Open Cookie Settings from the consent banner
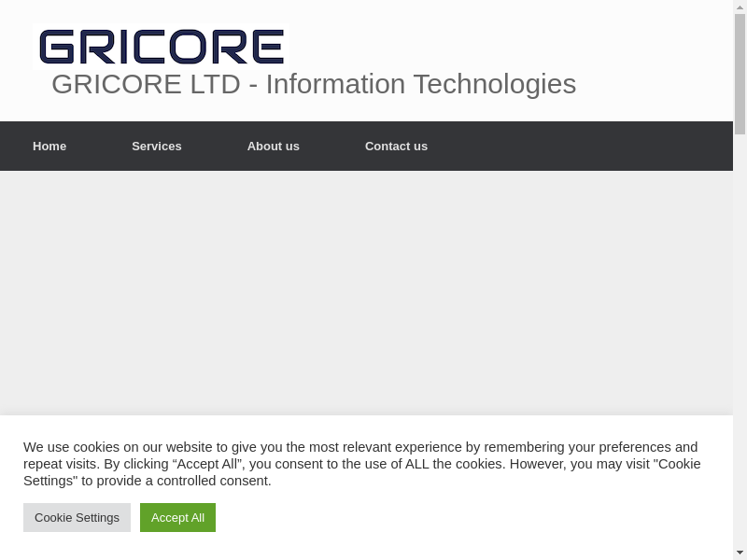 click(77, 517)
